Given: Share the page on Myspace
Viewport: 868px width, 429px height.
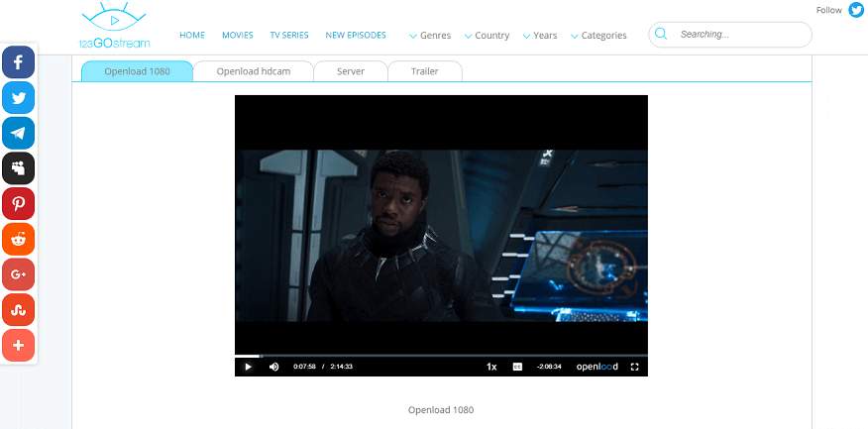Looking at the screenshot, I should (18, 168).
